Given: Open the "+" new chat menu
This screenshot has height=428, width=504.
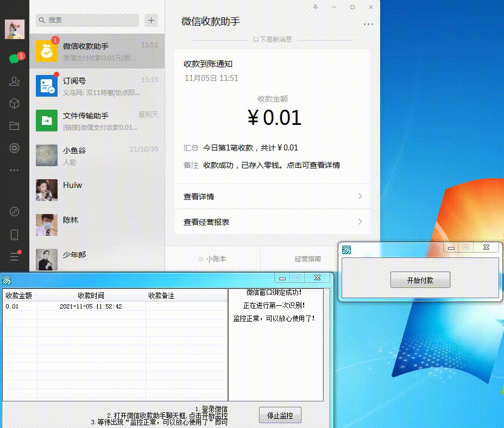Looking at the screenshot, I should tap(151, 20).
